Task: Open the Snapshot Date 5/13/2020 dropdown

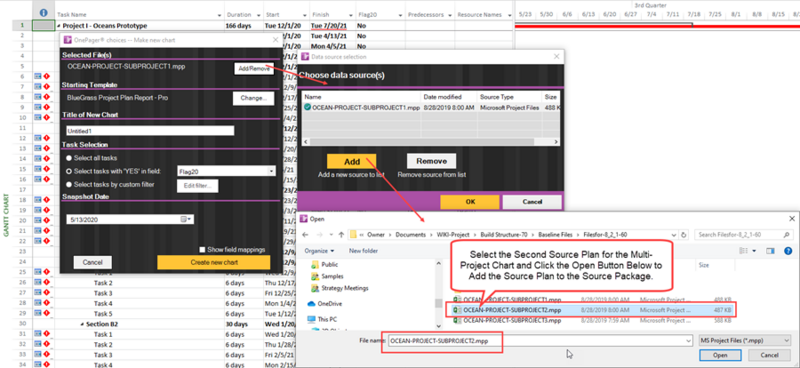Action: (x=190, y=219)
